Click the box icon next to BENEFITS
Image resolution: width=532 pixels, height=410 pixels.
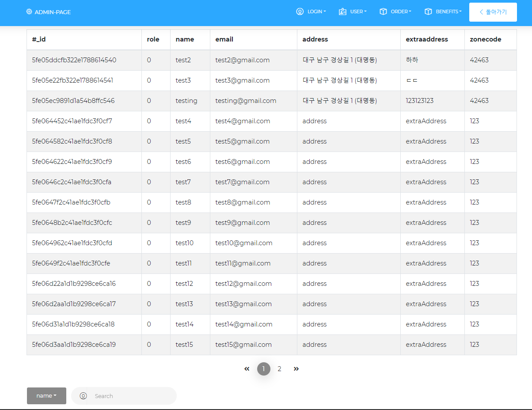point(428,11)
